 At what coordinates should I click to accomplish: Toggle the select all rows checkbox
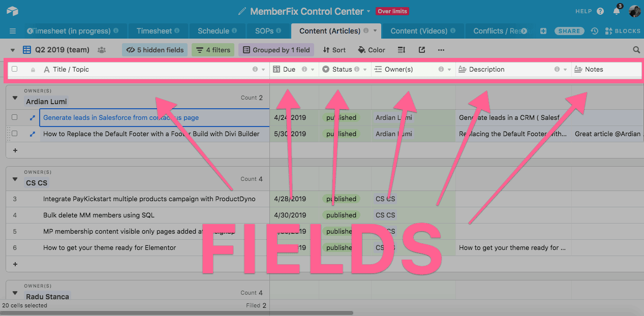(14, 69)
